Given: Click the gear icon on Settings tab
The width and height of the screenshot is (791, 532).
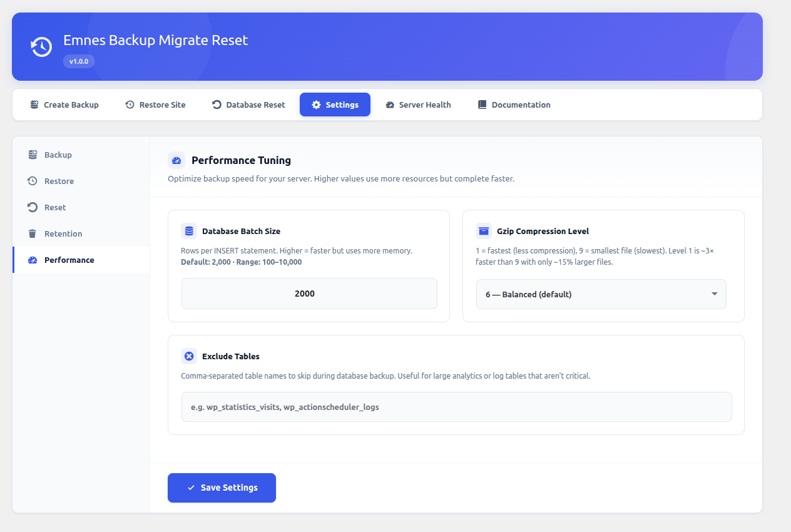Looking at the screenshot, I should coord(316,105).
